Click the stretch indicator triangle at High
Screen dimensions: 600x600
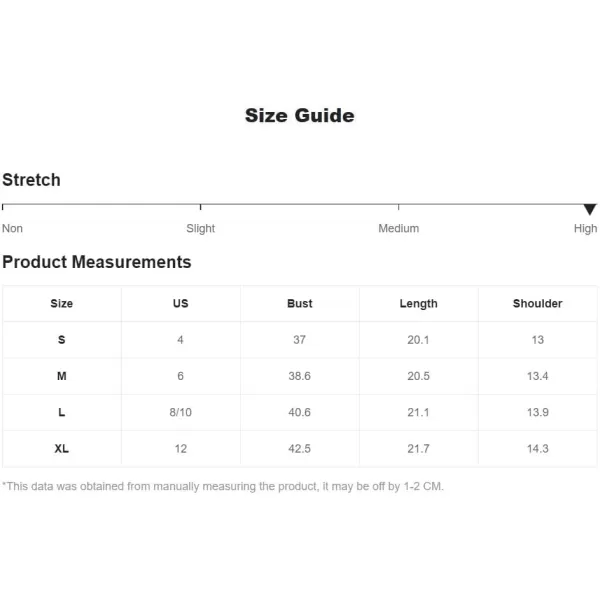point(590,209)
